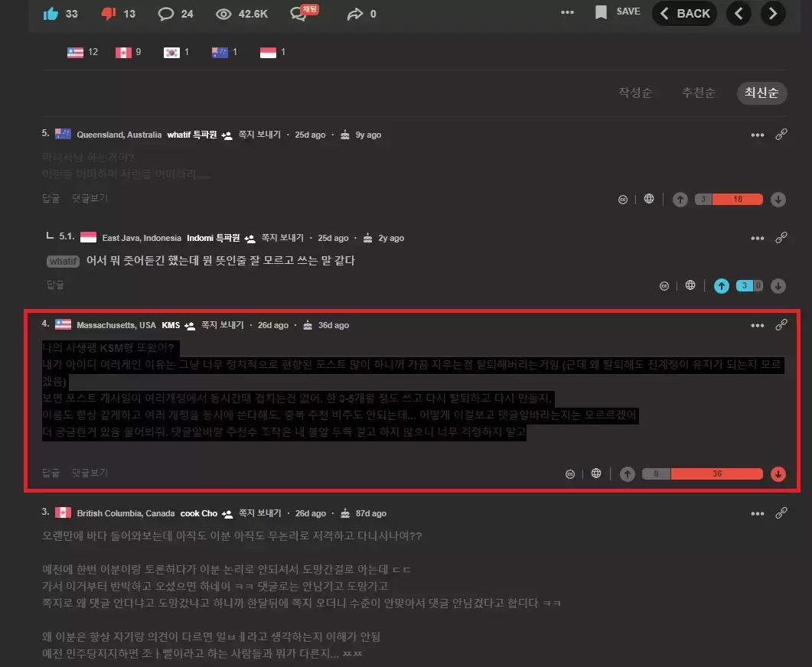Viewport: 812px width, 667px height.
Task: Go to next post arrow
Action: [x=773, y=13]
